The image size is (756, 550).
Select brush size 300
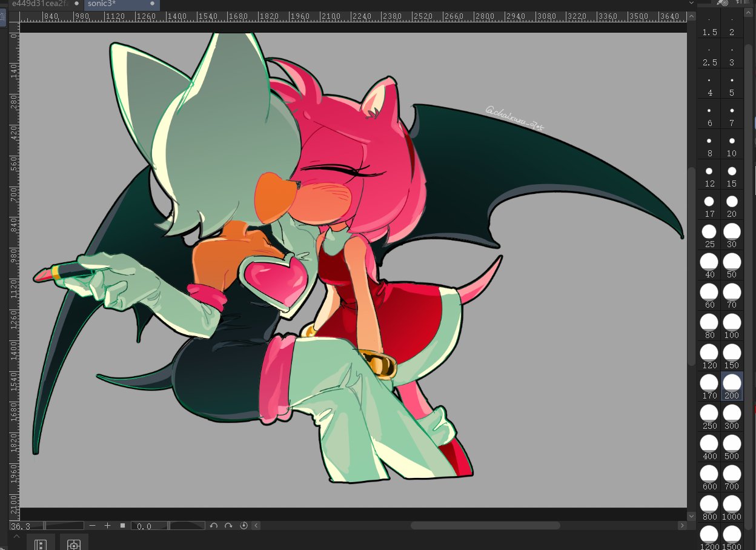pos(732,417)
